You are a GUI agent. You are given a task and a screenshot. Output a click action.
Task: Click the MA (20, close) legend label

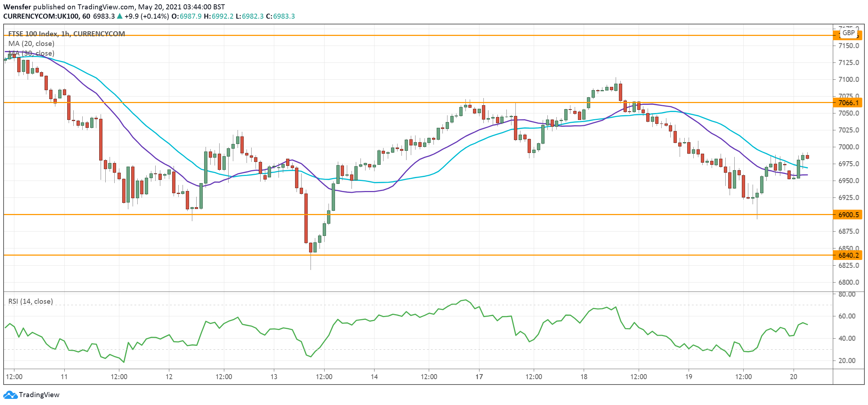click(x=31, y=43)
